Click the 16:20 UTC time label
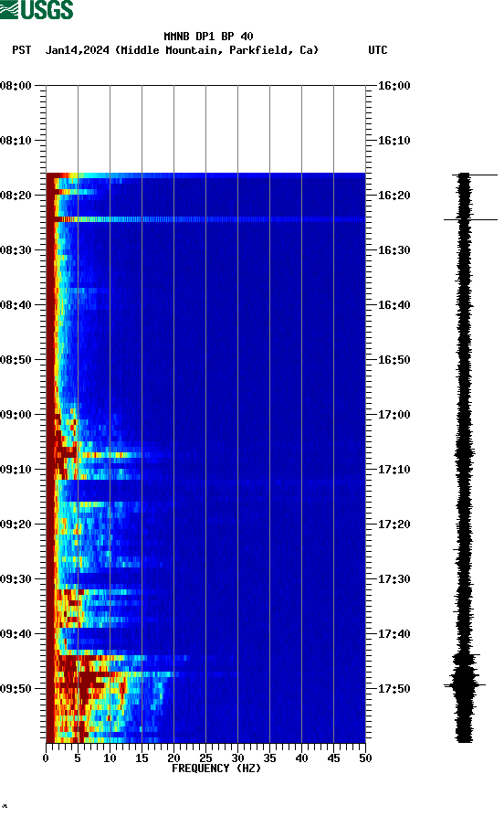Screen dimensions: 504x816 pos(394,196)
